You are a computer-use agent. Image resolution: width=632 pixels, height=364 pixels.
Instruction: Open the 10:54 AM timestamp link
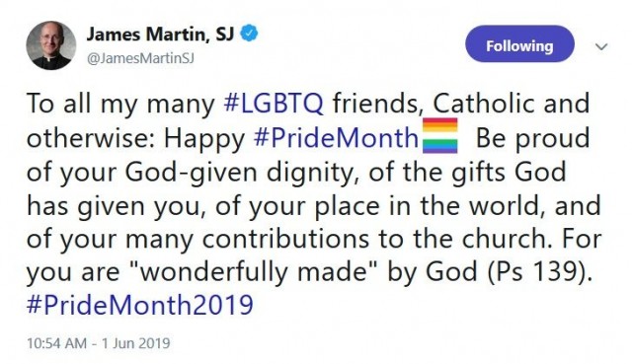tap(56, 343)
